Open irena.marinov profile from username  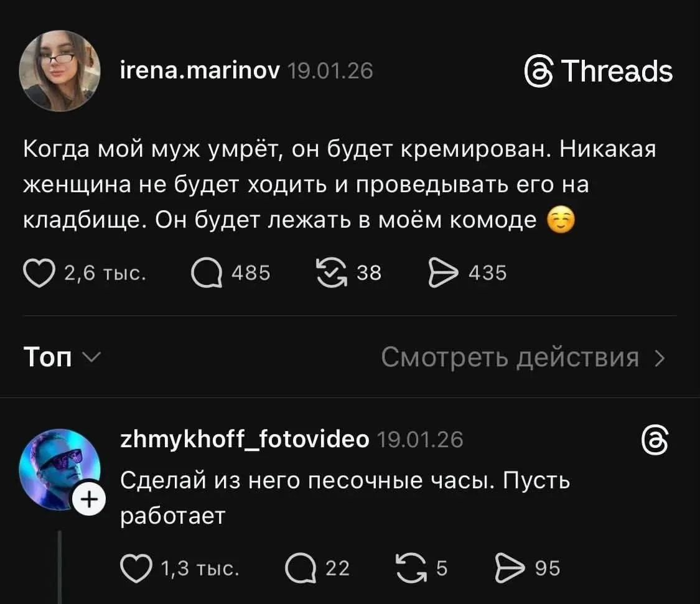coord(200,70)
